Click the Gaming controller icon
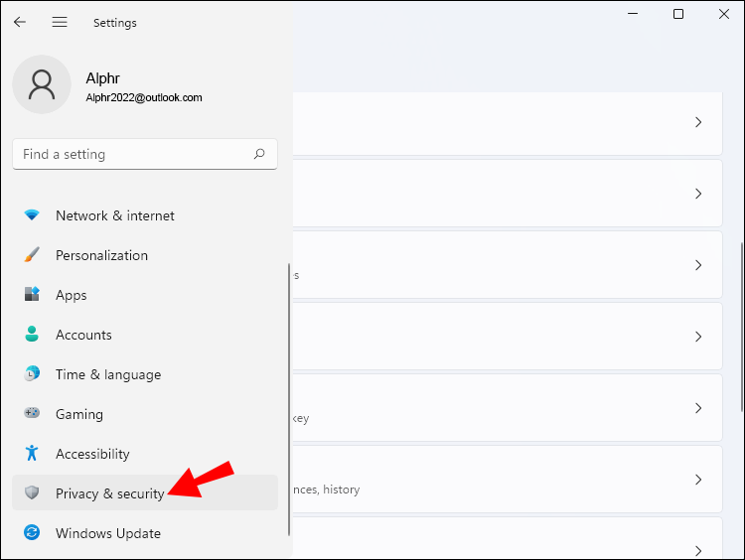Viewport: 745px width, 560px height. point(32,414)
